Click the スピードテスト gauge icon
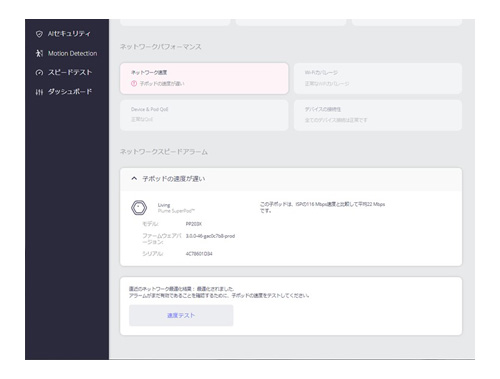This screenshot has height=379, width=500. (x=39, y=73)
